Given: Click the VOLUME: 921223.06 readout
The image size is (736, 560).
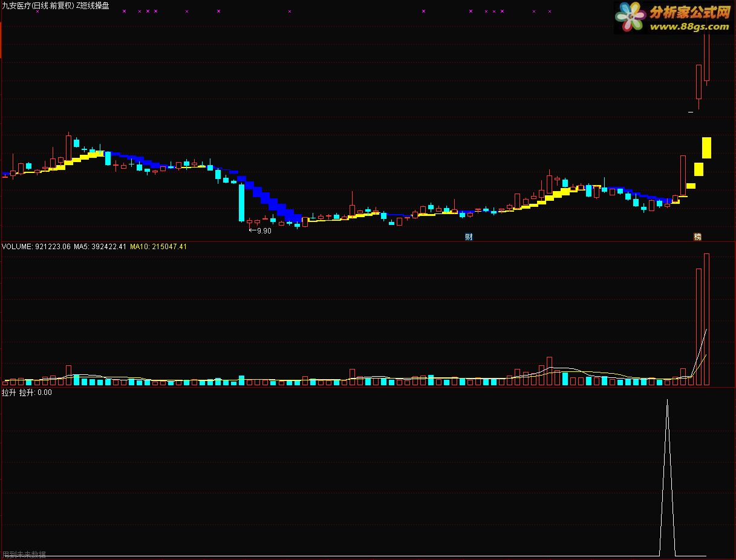Looking at the screenshot, I should pyautogui.click(x=36, y=247).
